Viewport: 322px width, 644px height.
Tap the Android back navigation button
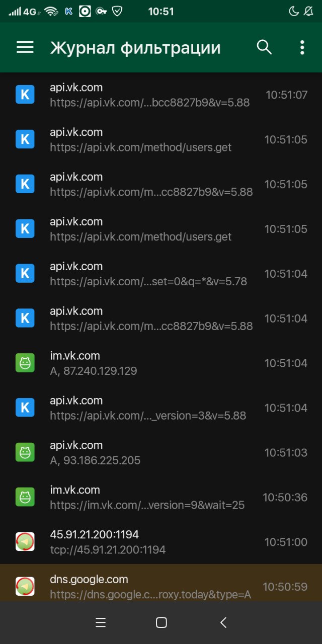click(x=224, y=622)
